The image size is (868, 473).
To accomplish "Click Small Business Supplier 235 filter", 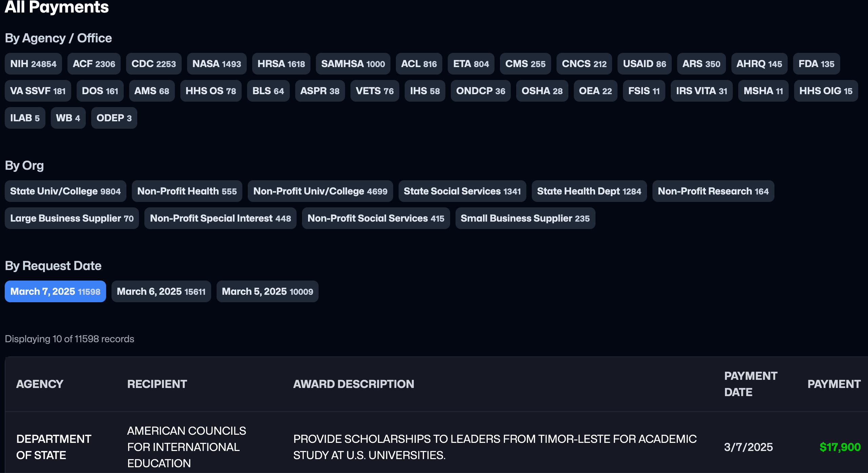I will pos(525,218).
